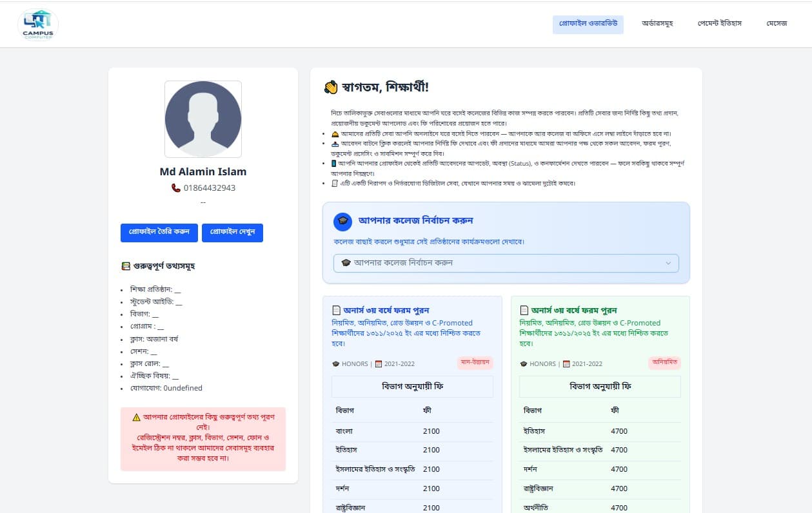This screenshot has width=812, height=513.
Task: Click the waving hand emoji in heading
Action: [331, 88]
